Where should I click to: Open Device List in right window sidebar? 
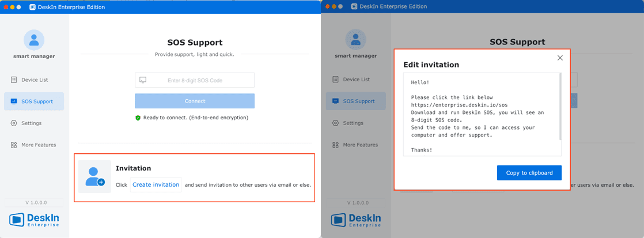point(356,80)
